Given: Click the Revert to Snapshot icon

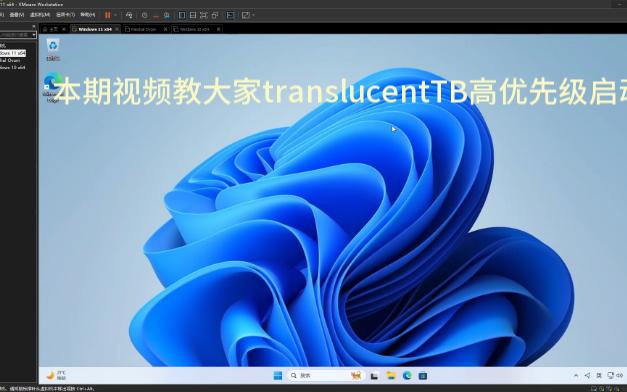Looking at the screenshot, I should 156,16.
